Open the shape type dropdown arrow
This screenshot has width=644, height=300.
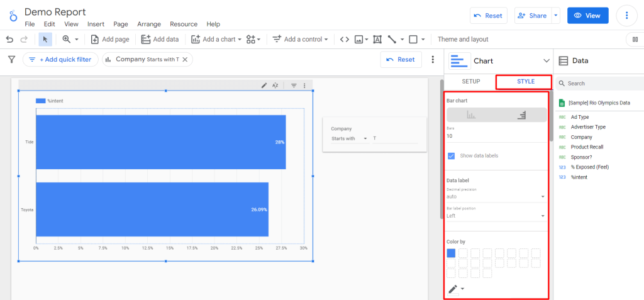(x=423, y=40)
